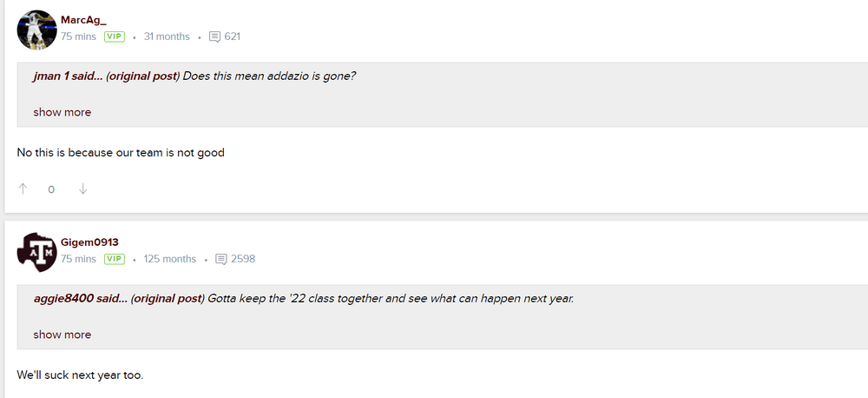Viewport: 868px width, 398px height.
Task: Click MarcAg_'s '75 mins' timestamp
Action: [x=78, y=36]
